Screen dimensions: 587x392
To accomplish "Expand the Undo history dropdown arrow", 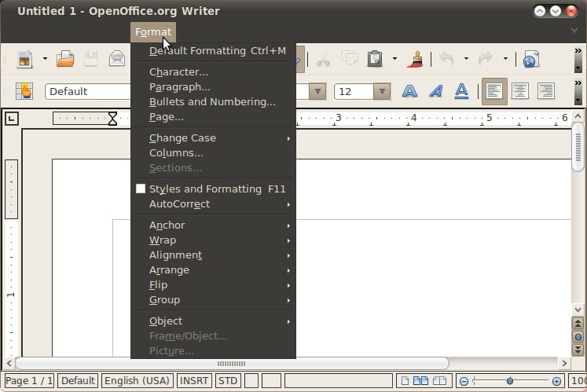I will tap(466, 59).
